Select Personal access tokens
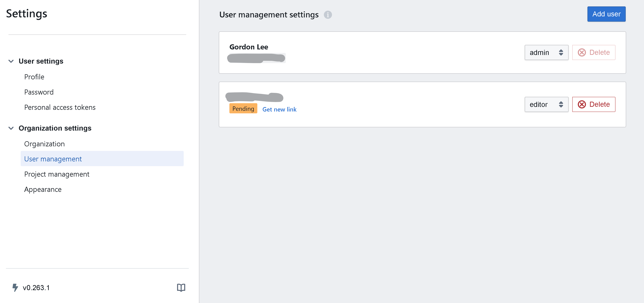Image resolution: width=644 pixels, height=303 pixels. [x=60, y=107]
